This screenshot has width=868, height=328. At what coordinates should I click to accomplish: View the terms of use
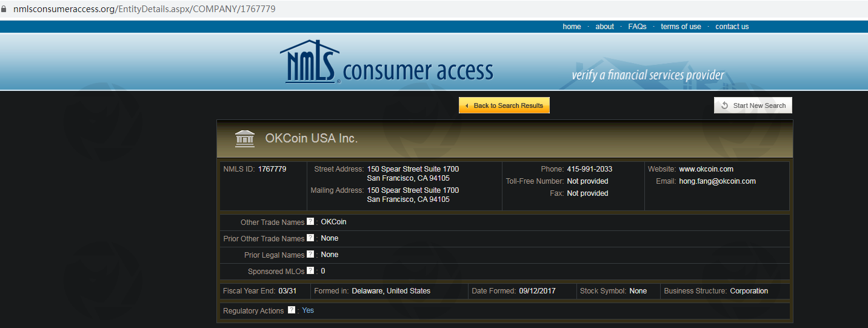pos(681,27)
